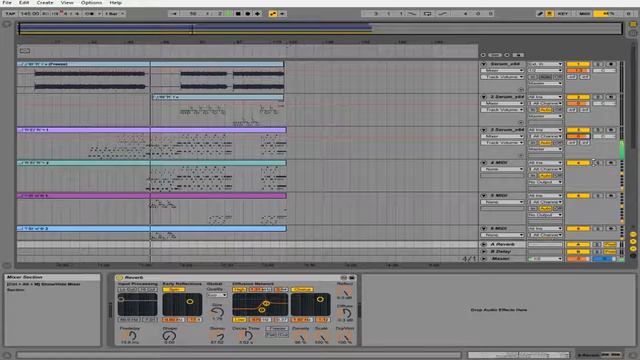
Task: Click the arrangement overview bar
Action: 320,29
